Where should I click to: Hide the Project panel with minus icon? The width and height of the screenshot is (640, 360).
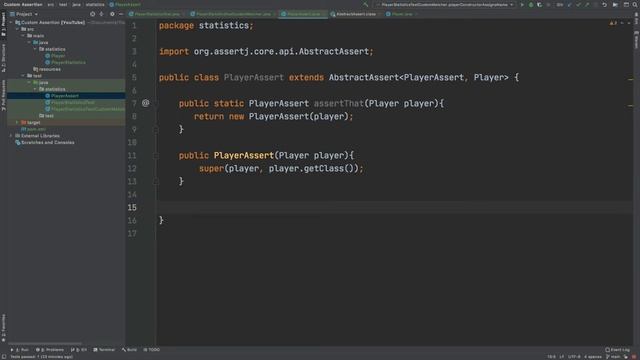(121, 14)
